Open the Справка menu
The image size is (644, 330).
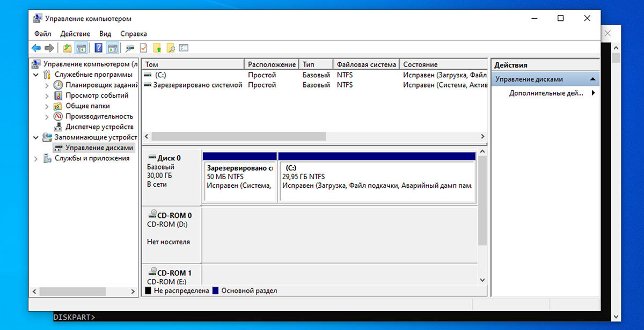click(134, 34)
